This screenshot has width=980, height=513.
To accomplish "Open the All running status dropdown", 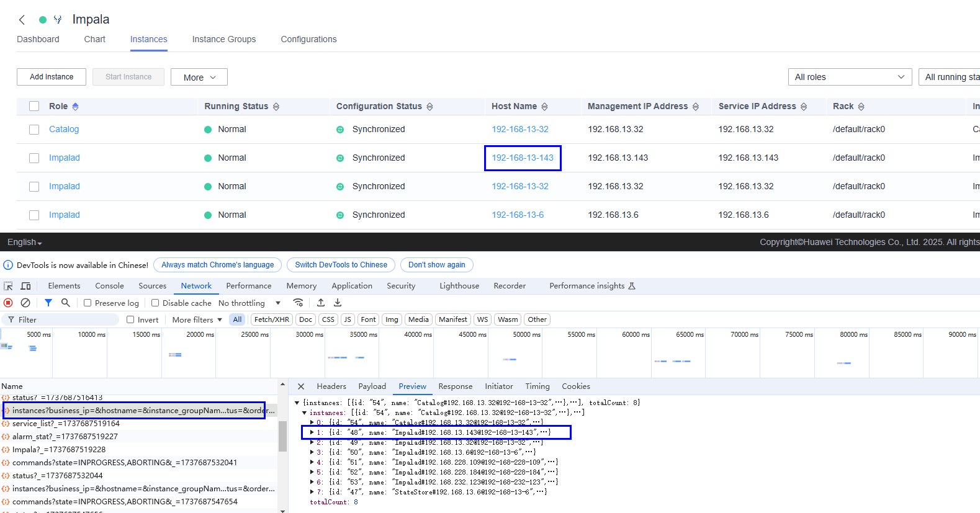I will pos(949,77).
